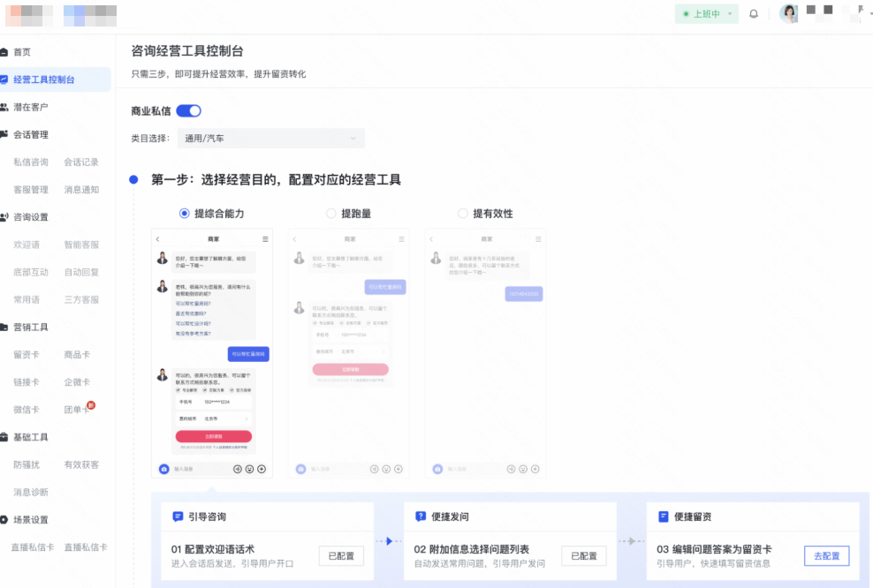The width and height of the screenshot is (873, 588).
Task: Open 智能客服 settings item
Action: (x=81, y=245)
